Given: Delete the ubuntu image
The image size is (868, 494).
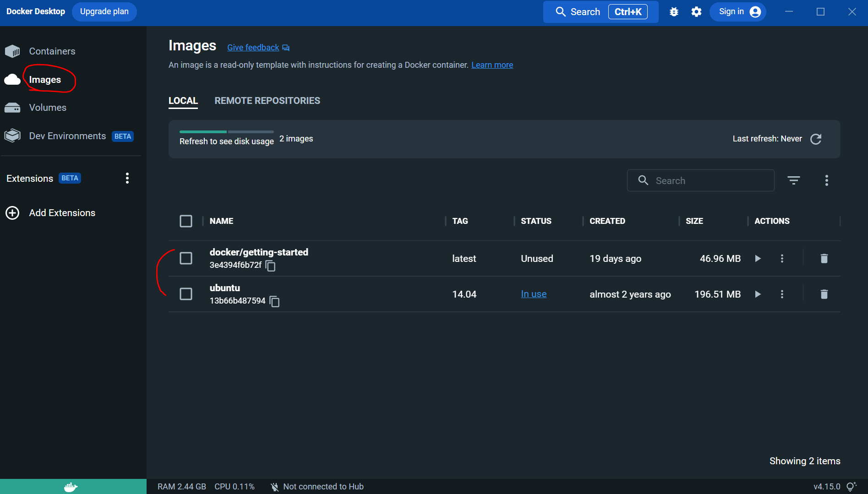Looking at the screenshot, I should click(x=824, y=294).
